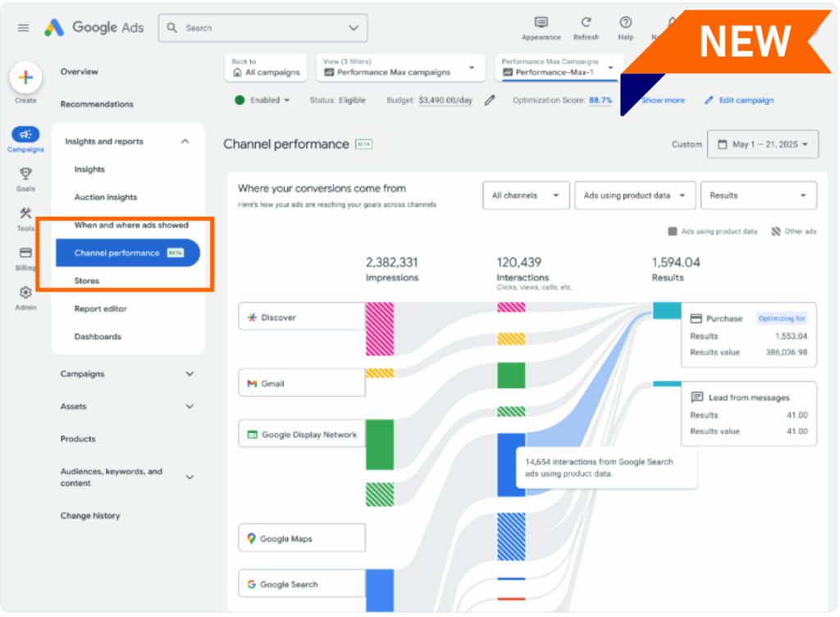The width and height of the screenshot is (840, 617).
Task: Collapse the Insights and reports section
Action: coord(185,141)
